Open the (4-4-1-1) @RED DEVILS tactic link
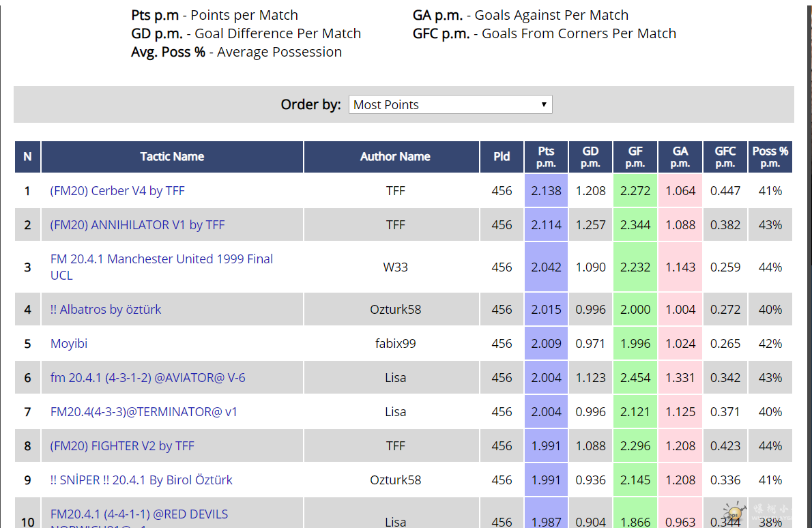This screenshot has height=528, width=812. 139,514
